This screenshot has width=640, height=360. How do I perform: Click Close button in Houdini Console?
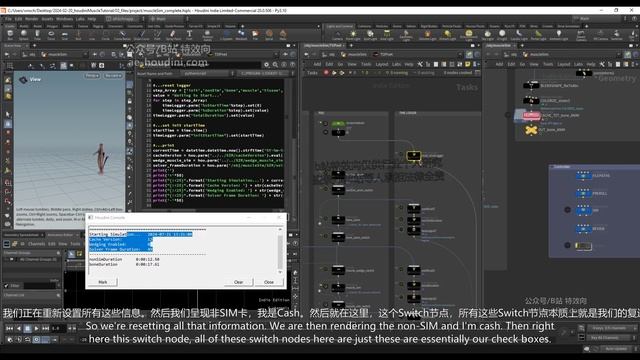tap(269, 282)
